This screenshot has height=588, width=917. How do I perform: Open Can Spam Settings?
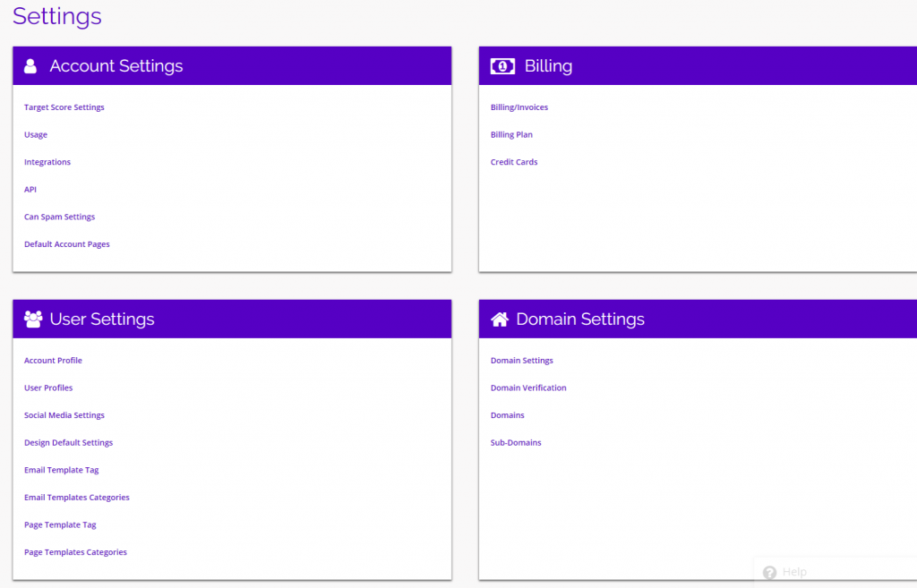[59, 217]
